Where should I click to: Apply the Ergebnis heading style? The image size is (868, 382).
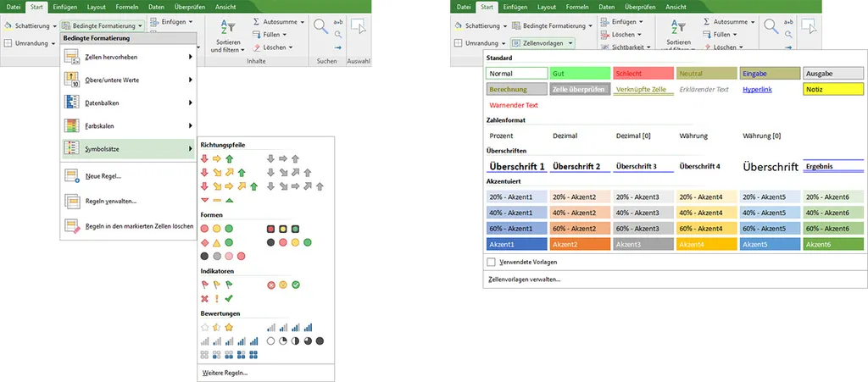(833, 166)
